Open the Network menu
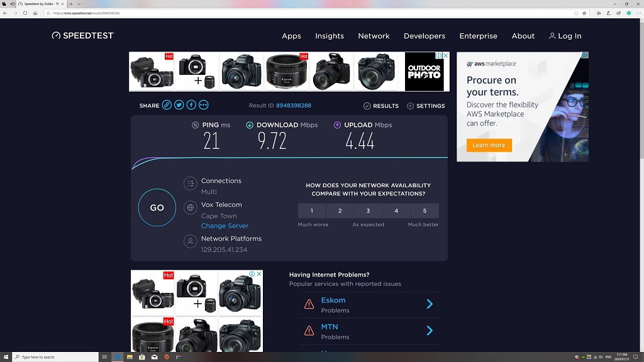 pos(374,36)
